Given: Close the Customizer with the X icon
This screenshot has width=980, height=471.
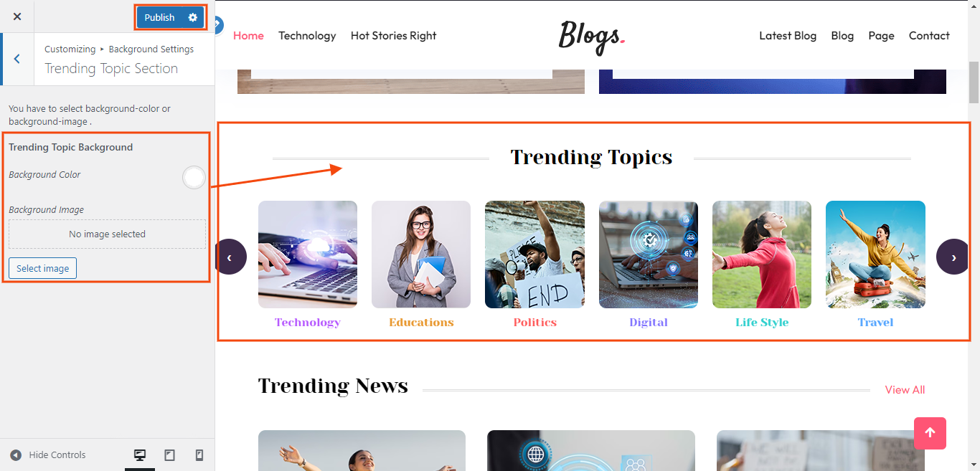Looking at the screenshot, I should pyautogui.click(x=17, y=16).
